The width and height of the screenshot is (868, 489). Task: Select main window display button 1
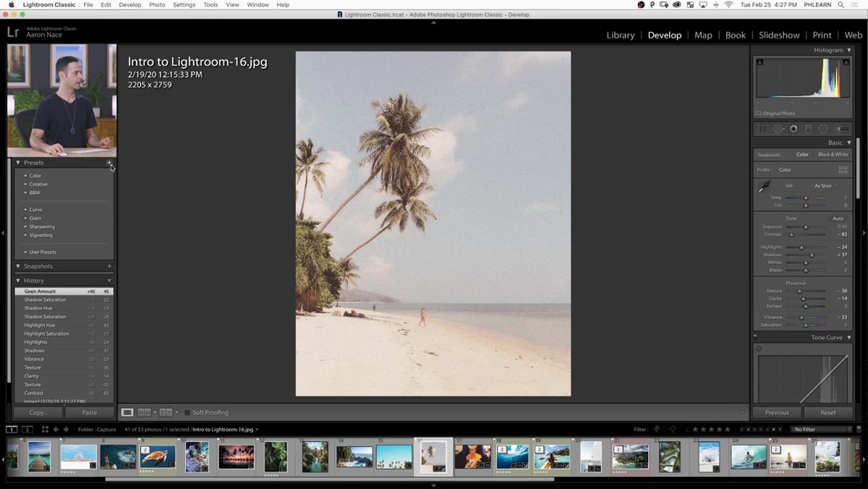12,430
